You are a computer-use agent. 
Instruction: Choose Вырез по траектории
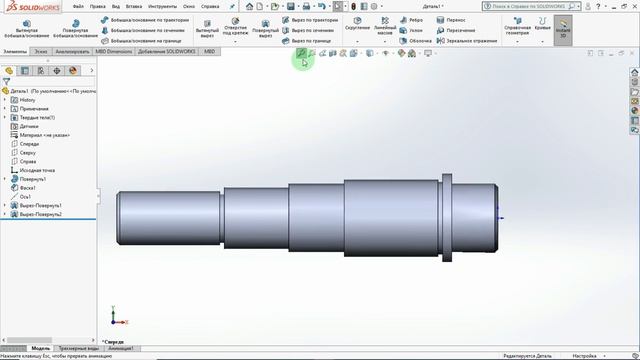point(310,20)
